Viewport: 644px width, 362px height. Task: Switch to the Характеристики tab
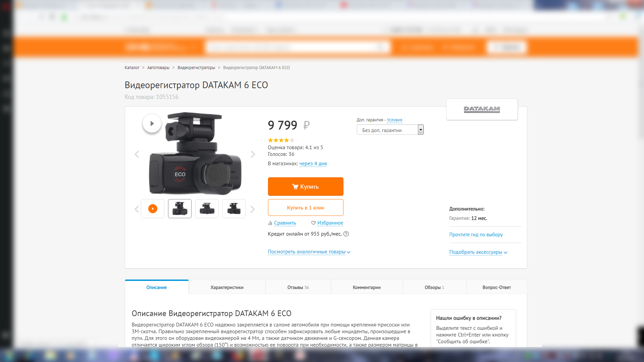click(x=227, y=287)
